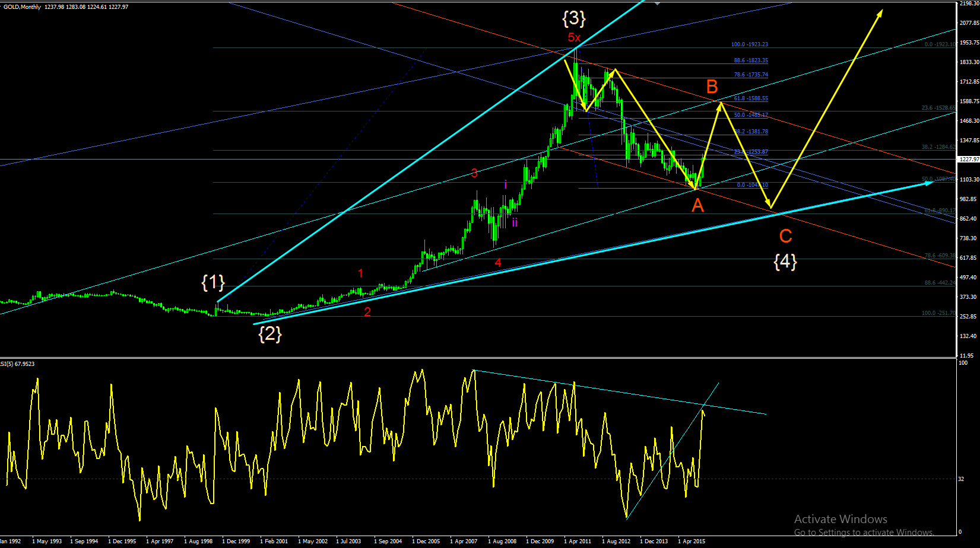Click the Fibonacci level 78.6 -1735.74 label
The height and width of the screenshot is (548, 980).
tap(751, 75)
